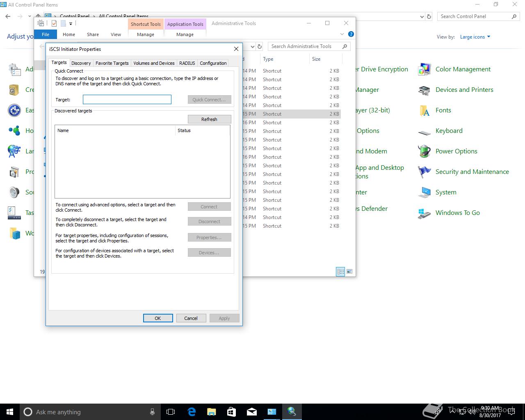The width and height of the screenshot is (525, 420).
Task: Click the taskbar date 8/30/2017
Action: [490, 415]
